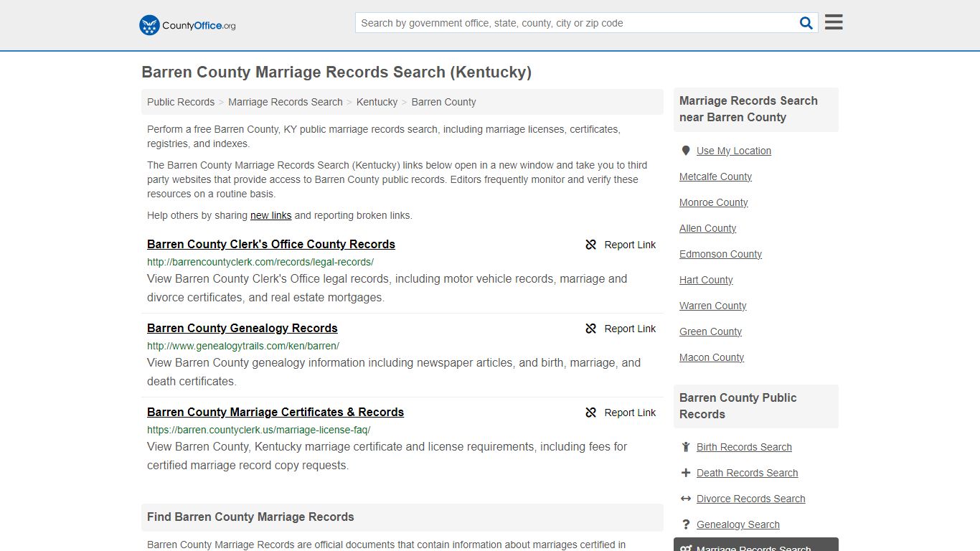Open Edmonson County link
This screenshot has height=551, width=980.
click(x=720, y=254)
